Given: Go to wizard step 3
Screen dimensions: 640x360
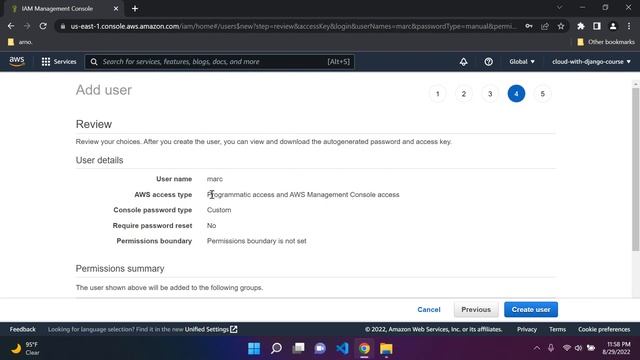Looking at the screenshot, I should tap(490, 94).
